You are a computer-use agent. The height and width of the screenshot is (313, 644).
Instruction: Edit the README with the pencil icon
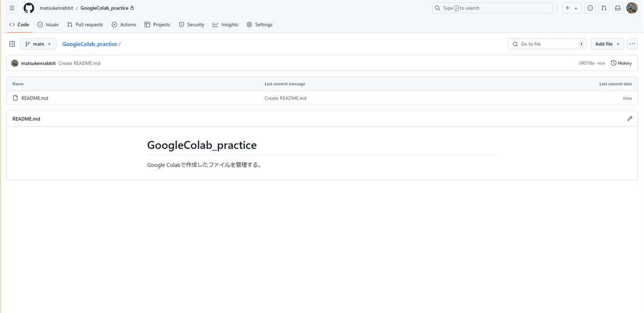(x=630, y=118)
